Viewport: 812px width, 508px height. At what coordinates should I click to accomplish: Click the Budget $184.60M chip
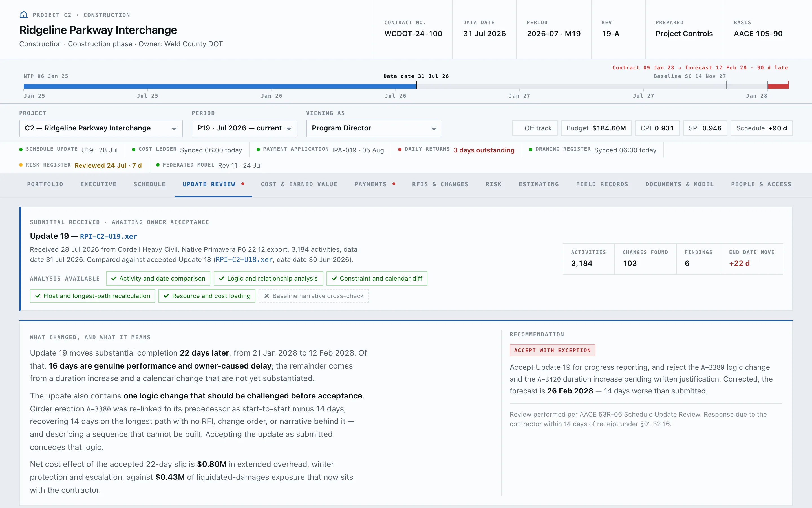tap(596, 128)
